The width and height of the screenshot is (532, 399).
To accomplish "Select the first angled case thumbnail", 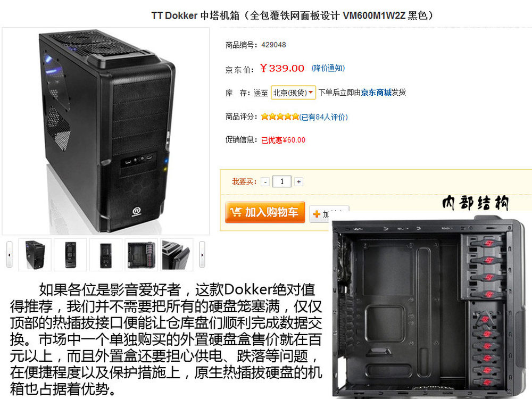I will coord(35,255).
